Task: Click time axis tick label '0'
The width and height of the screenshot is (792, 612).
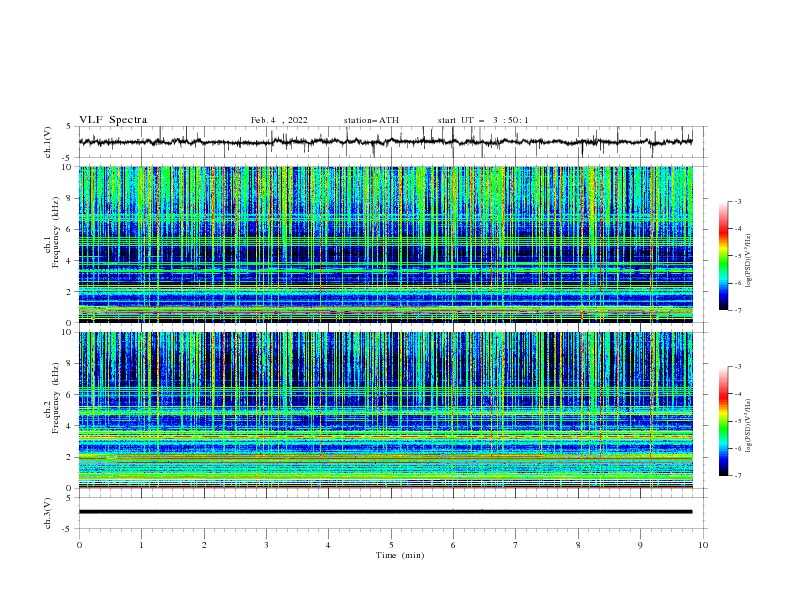Action: tap(79, 545)
